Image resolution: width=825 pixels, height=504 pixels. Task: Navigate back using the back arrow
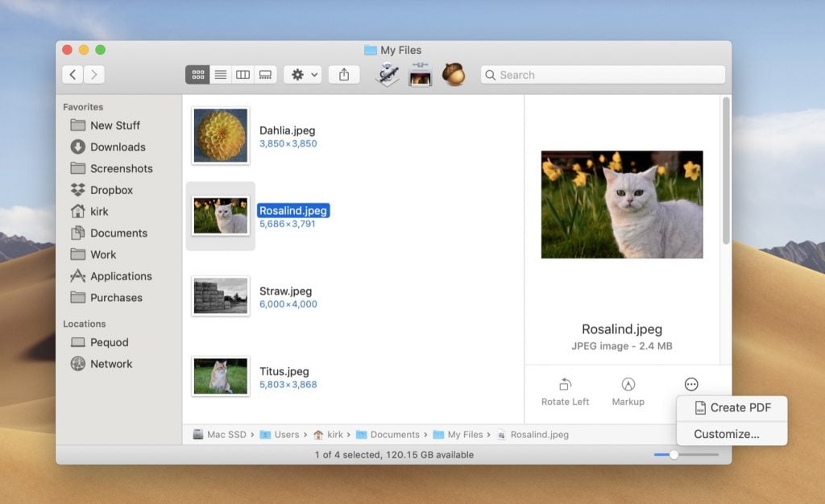pos(72,74)
